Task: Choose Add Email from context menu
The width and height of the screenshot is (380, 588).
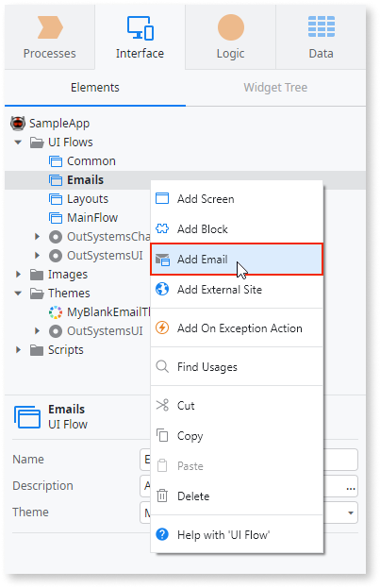Action: pyautogui.click(x=237, y=260)
